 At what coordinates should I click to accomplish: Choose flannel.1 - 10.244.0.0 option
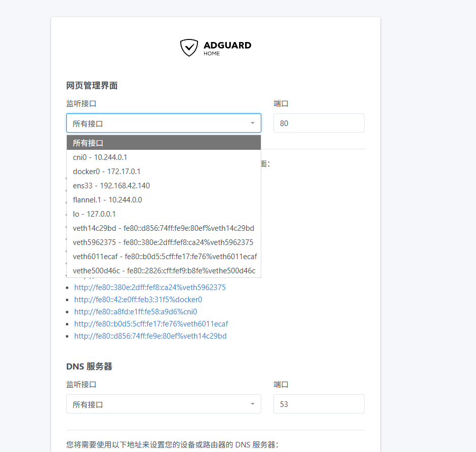click(164, 200)
